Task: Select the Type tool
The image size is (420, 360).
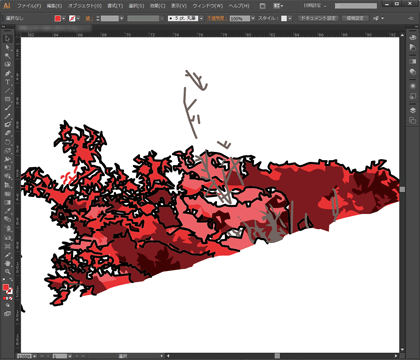Action: [7, 82]
